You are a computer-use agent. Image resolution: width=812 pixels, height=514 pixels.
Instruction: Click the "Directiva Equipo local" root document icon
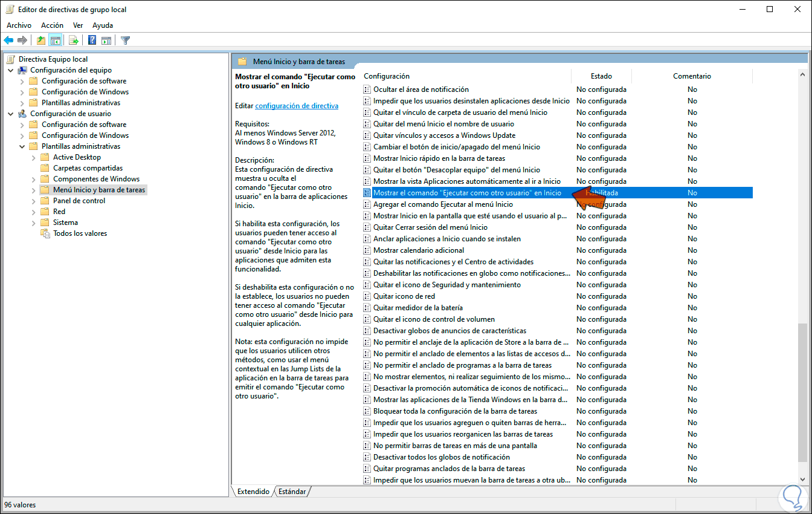click(x=11, y=59)
